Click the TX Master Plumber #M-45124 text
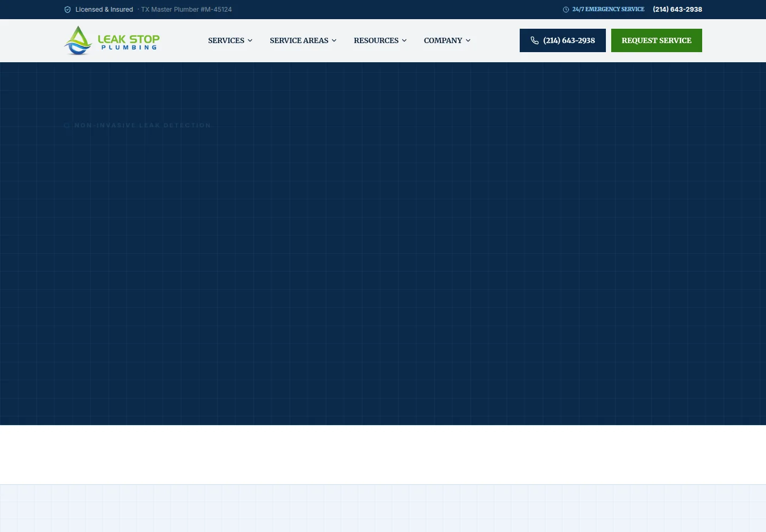 pyautogui.click(x=186, y=10)
